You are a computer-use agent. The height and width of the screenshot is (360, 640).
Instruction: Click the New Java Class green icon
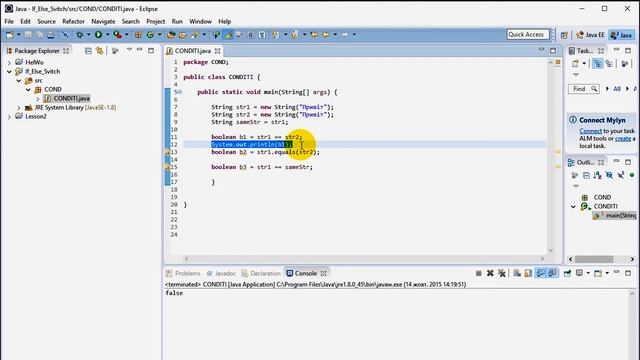coord(150,35)
